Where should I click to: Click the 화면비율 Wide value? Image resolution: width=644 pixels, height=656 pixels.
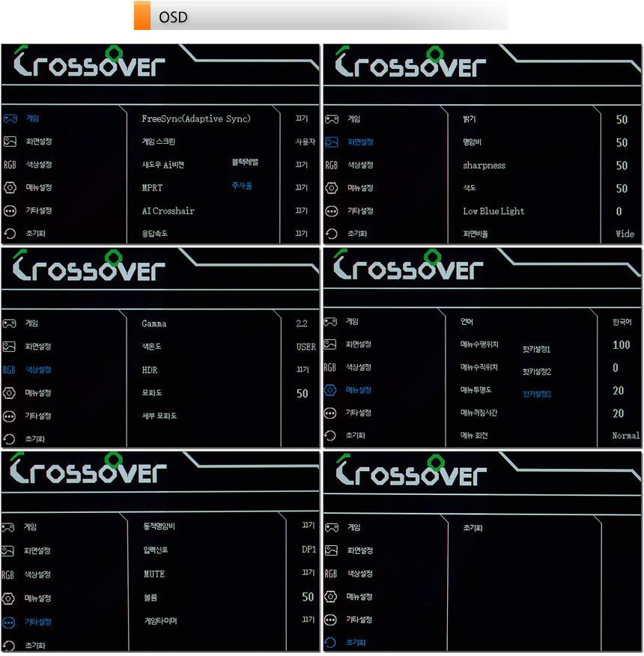tap(625, 234)
